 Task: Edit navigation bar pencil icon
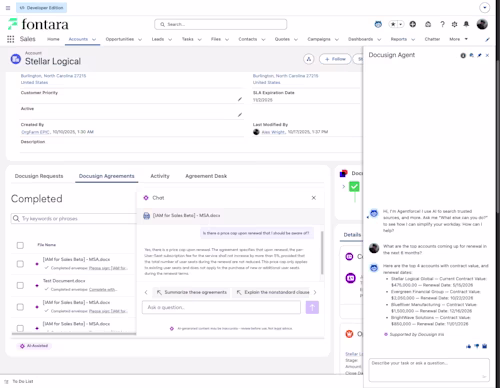point(487,39)
